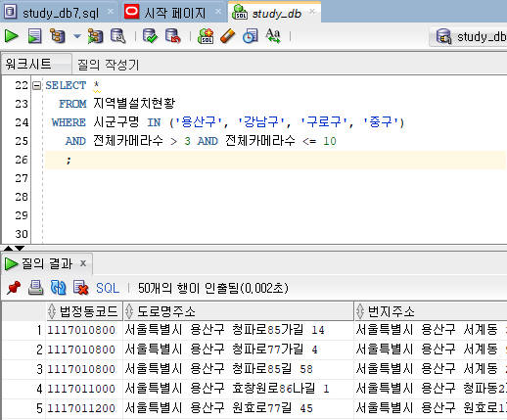
Task: Close the study_db worksheet tab
Action: [x=312, y=12]
